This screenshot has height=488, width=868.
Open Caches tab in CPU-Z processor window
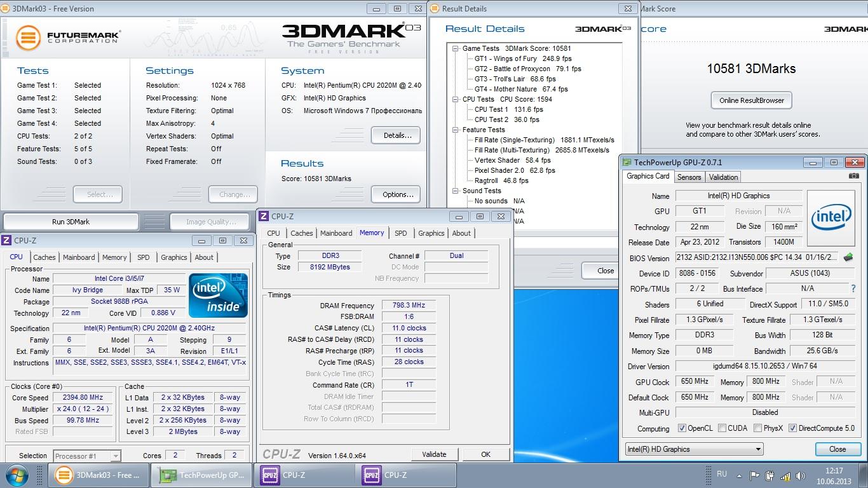click(x=44, y=257)
